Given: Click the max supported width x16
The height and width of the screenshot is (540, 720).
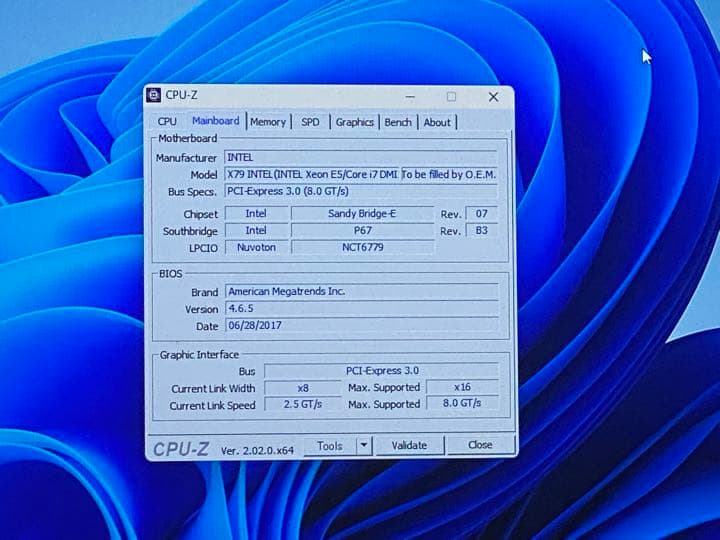Looking at the screenshot, I should 462,387.
